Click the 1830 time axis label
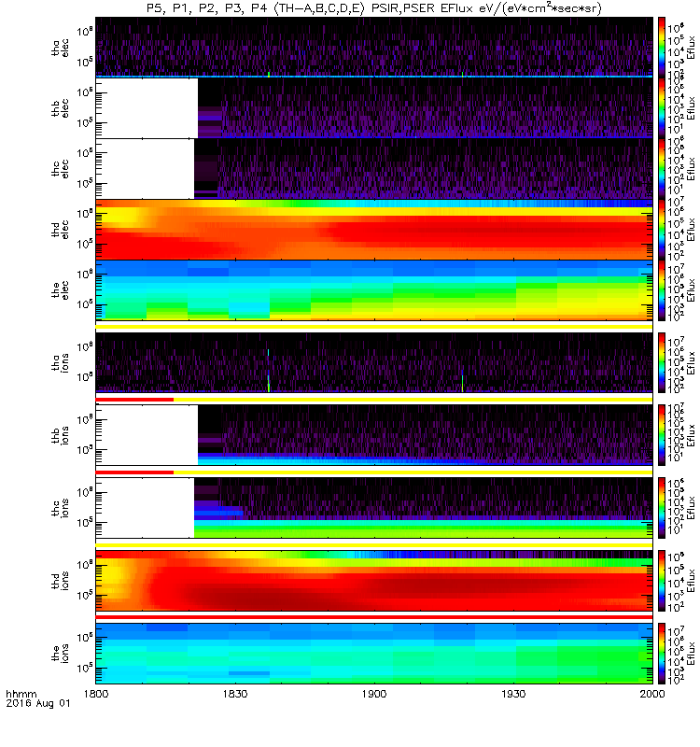This screenshot has width=700, height=747. coord(235,694)
